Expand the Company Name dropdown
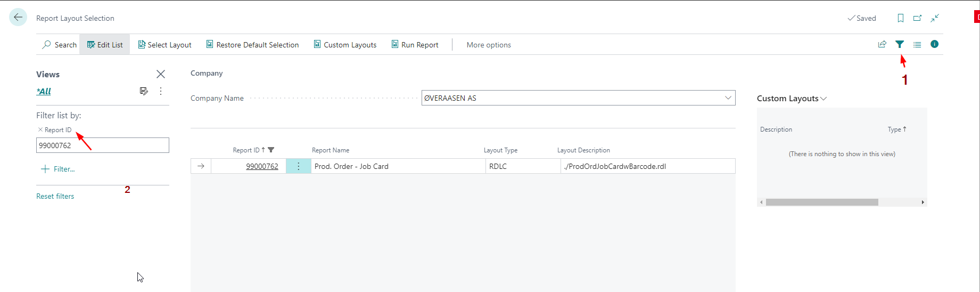 (728, 98)
